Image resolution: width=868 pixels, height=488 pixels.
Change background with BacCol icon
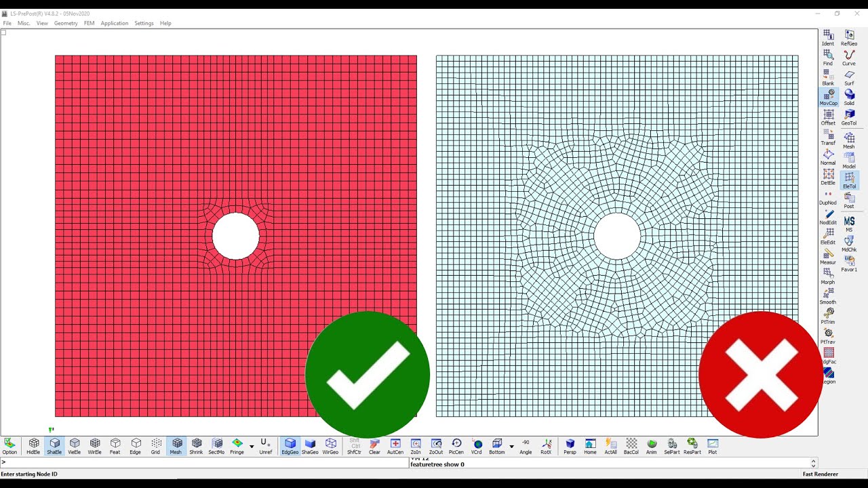tap(631, 446)
